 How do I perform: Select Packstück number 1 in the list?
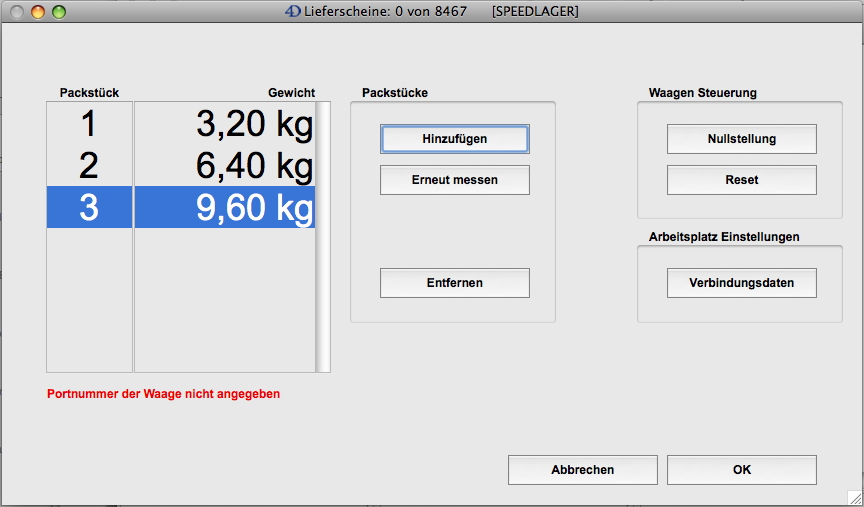tap(89, 124)
